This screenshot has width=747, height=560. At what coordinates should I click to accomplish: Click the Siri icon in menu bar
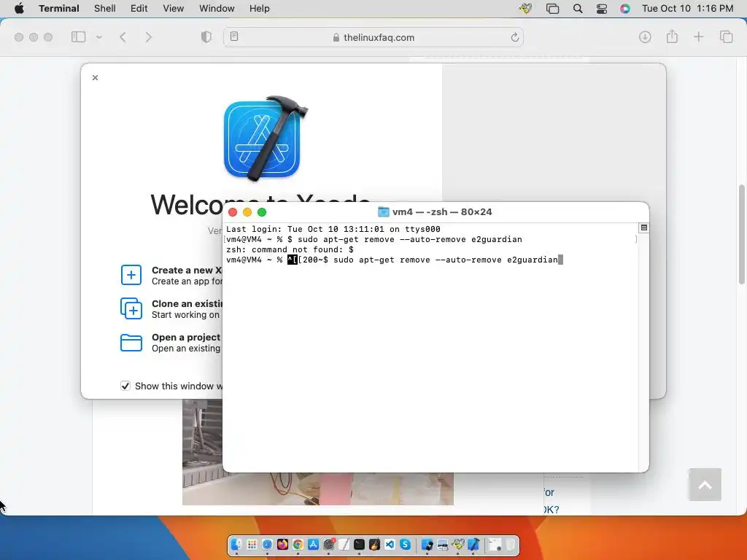[625, 9]
